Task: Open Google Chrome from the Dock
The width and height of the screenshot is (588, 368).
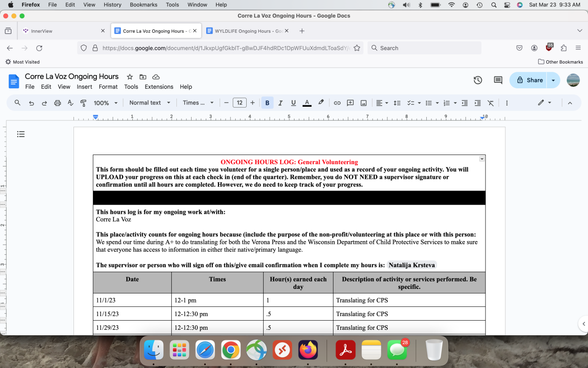Action: (x=231, y=351)
